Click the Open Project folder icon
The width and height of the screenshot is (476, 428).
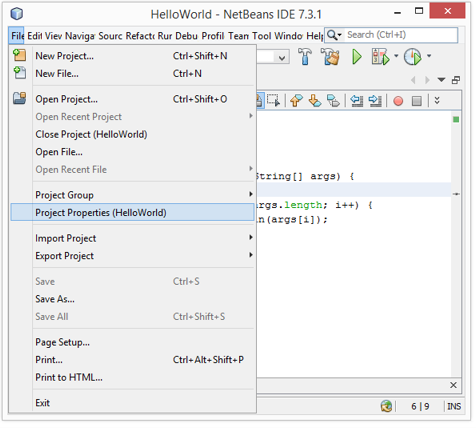coord(19,98)
